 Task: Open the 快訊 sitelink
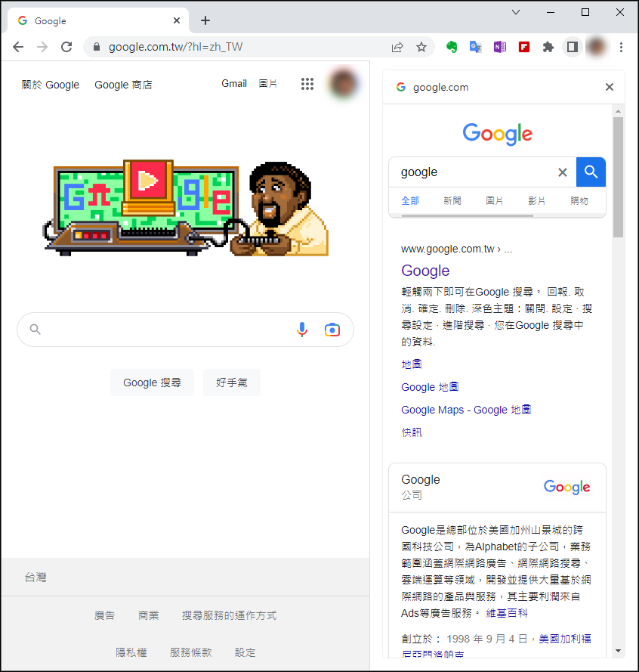tap(412, 432)
